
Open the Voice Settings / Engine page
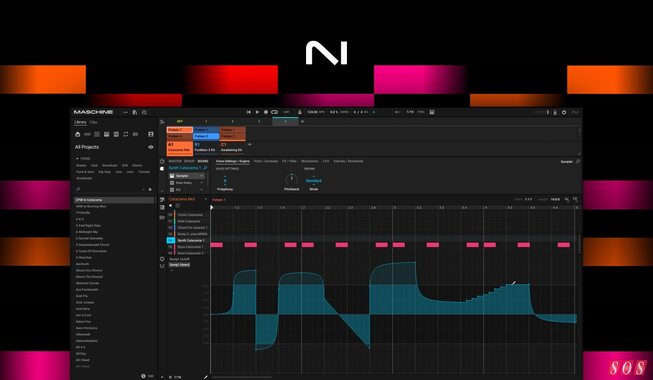233,161
